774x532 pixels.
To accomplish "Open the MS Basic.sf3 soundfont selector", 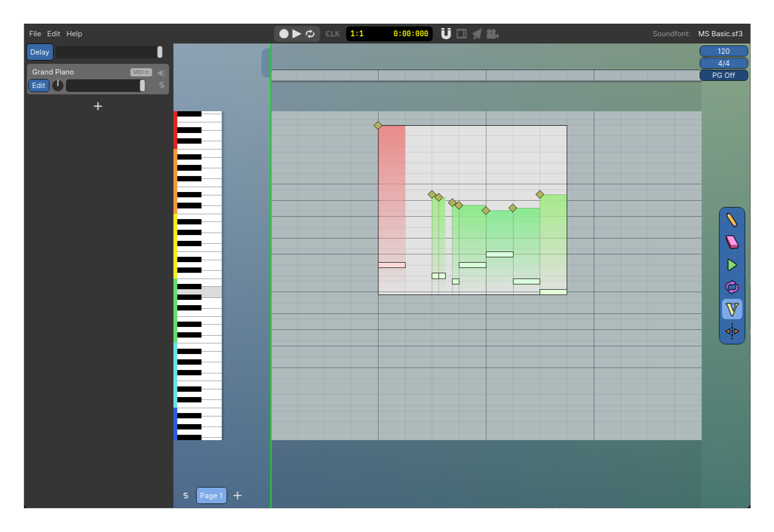I will click(x=720, y=34).
